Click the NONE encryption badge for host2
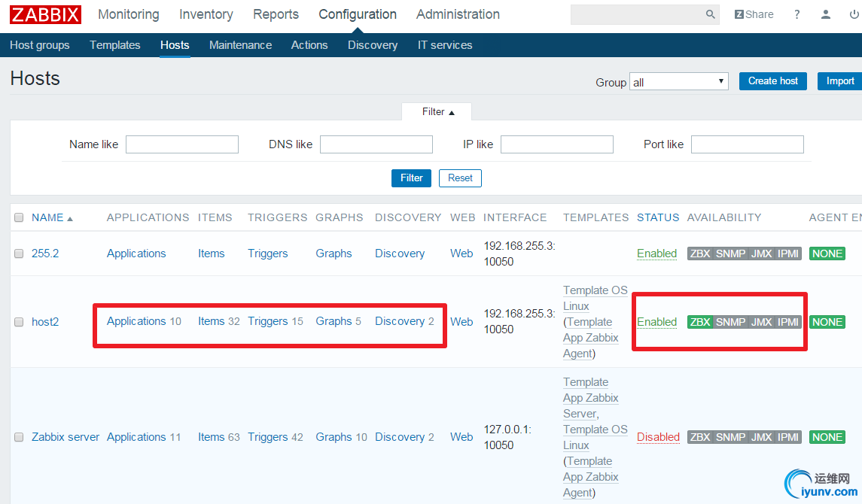The image size is (862, 504). pos(827,322)
